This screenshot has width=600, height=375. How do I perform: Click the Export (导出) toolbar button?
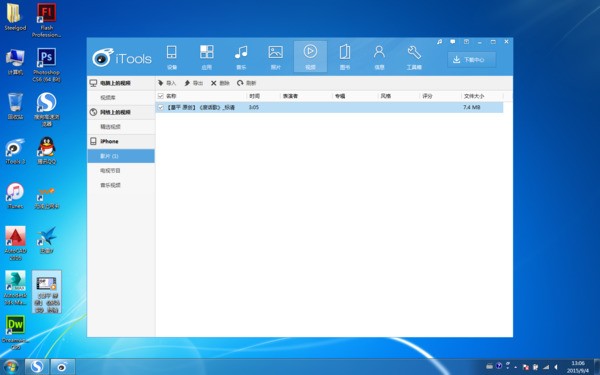coord(194,83)
